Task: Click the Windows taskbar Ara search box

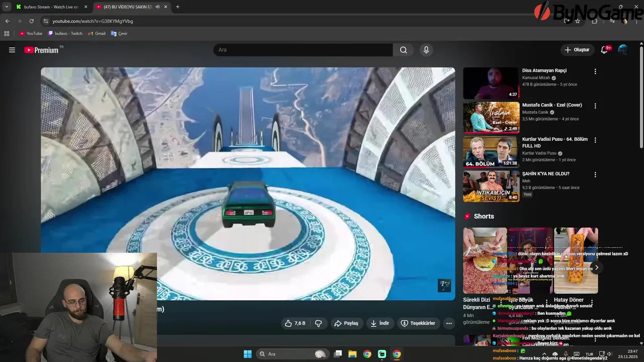Action: coord(292,354)
